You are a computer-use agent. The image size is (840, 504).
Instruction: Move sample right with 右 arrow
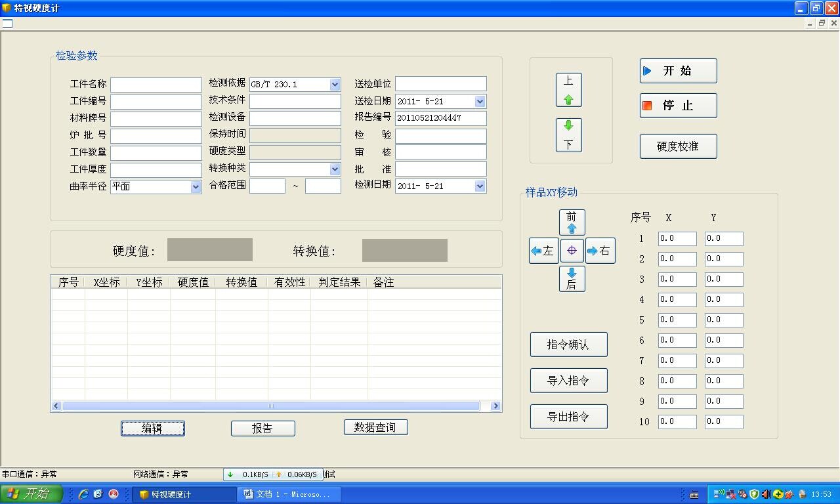coord(600,251)
